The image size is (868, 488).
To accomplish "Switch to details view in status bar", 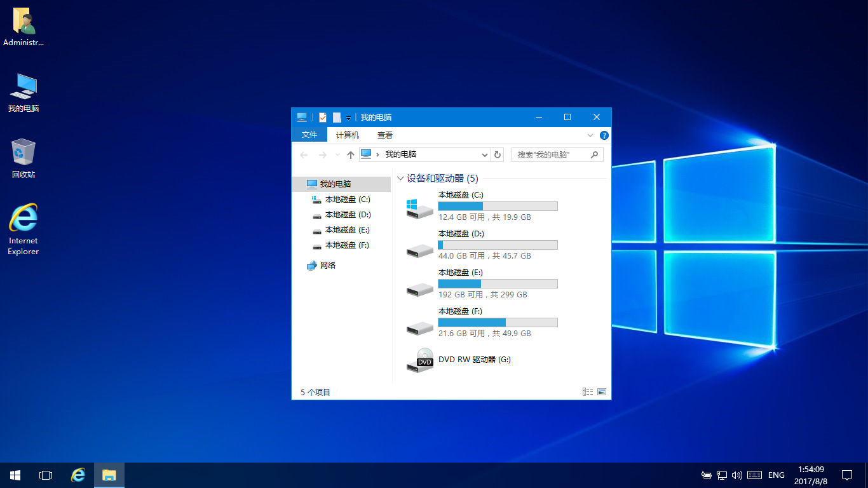I will pyautogui.click(x=588, y=392).
